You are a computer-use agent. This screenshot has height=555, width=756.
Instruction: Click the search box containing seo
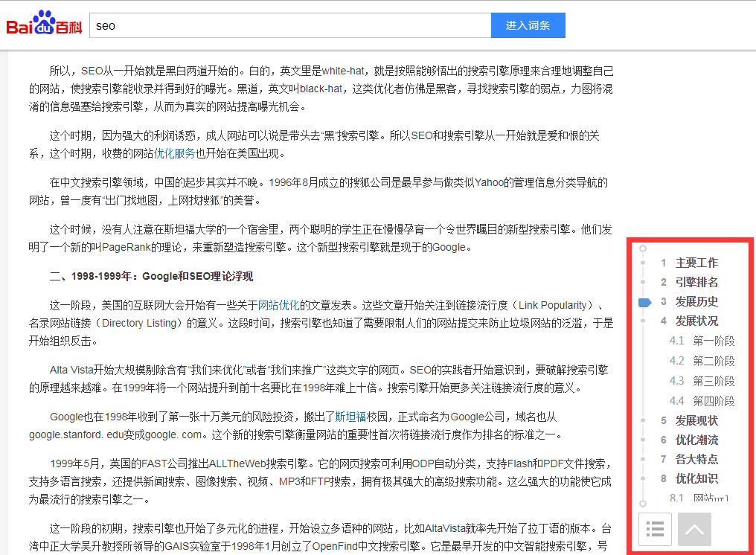[x=290, y=25]
